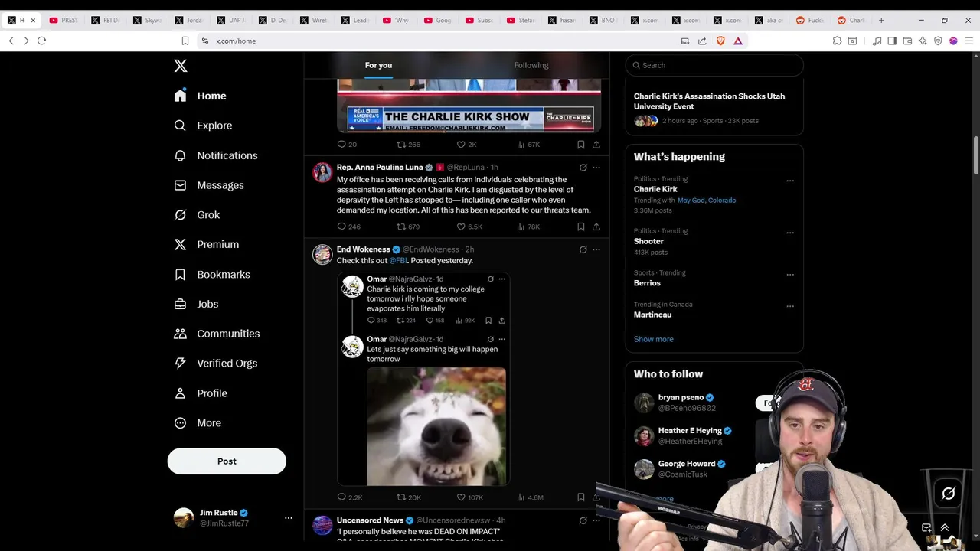Open Messages in the sidebar
The image size is (980, 551).
[209, 185]
